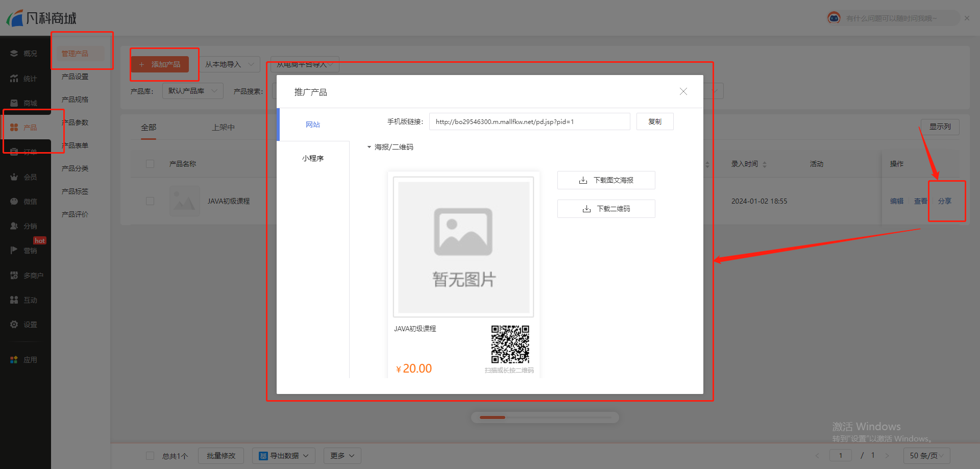Screen dimensions: 980x469
Task: Dismiss the help assistant bar
Action: click(967, 18)
